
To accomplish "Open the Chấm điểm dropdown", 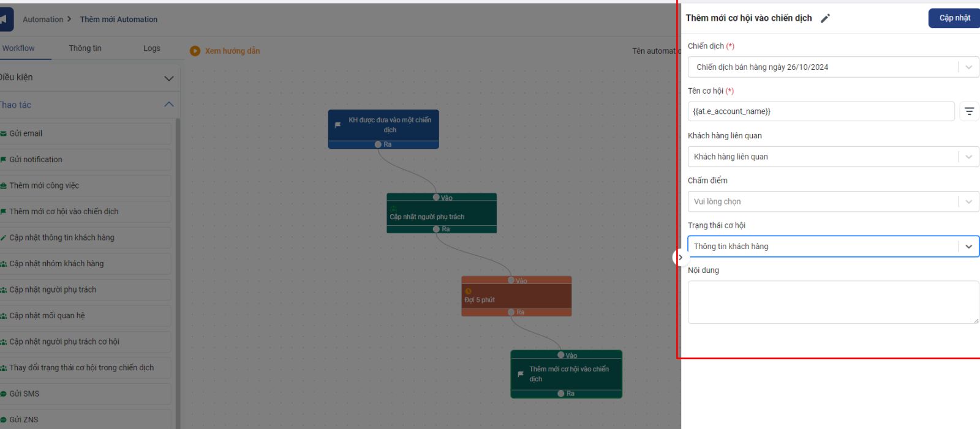I will click(832, 201).
